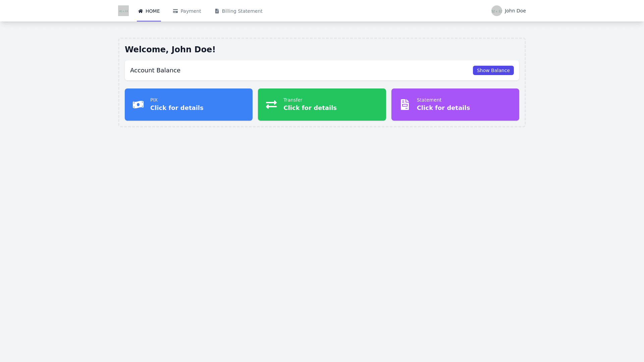Click the Account Balance text area
The height and width of the screenshot is (362, 644).
coord(155,70)
